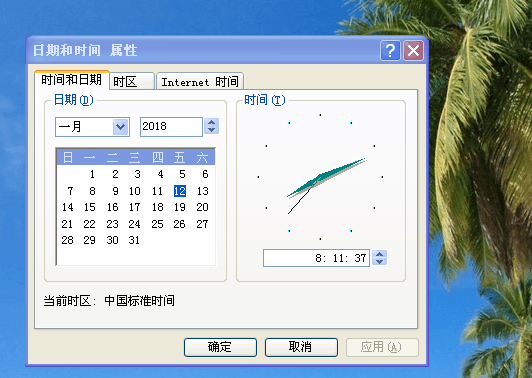Select day 5 in the calendar
The image size is (532, 378).
tap(183, 174)
